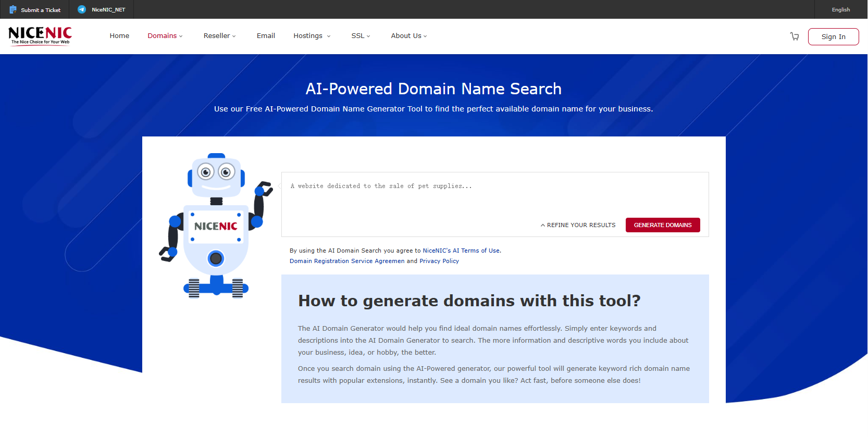This screenshot has width=868, height=437.
Task: Open the shopping cart
Action: [x=795, y=36]
